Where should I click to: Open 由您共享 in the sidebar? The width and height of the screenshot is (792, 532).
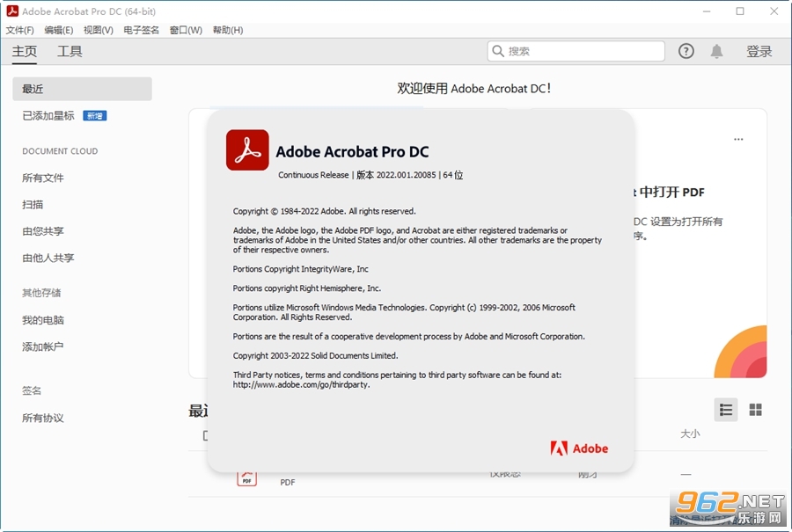tap(43, 231)
